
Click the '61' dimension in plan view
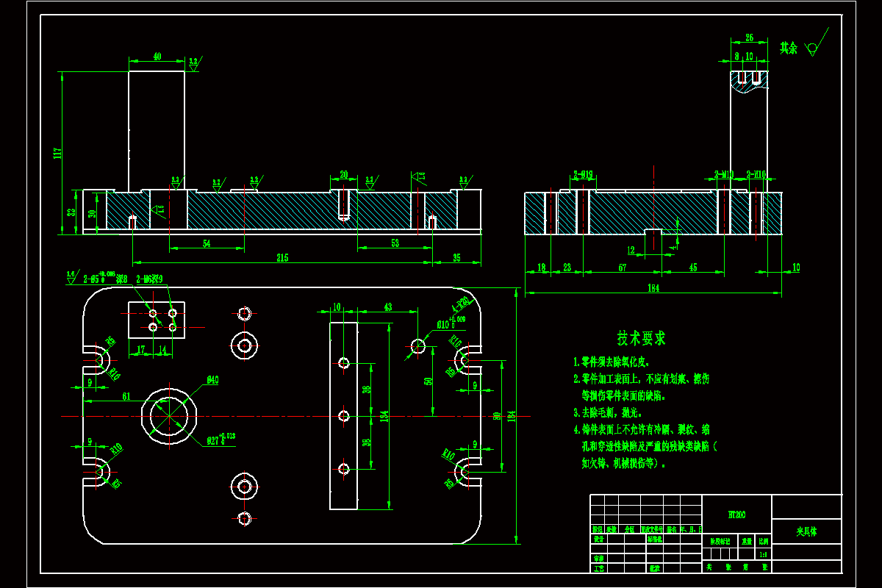pos(126,396)
